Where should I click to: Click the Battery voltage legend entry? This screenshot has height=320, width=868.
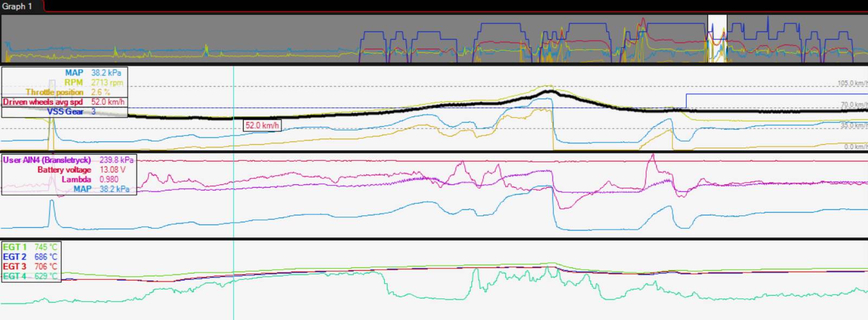pos(64,170)
